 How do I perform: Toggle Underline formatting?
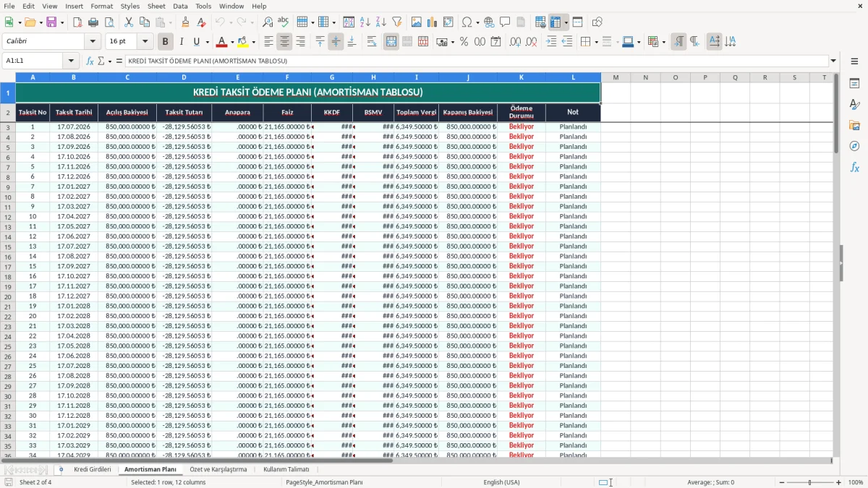pyautogui.click(x=196, y=42)
